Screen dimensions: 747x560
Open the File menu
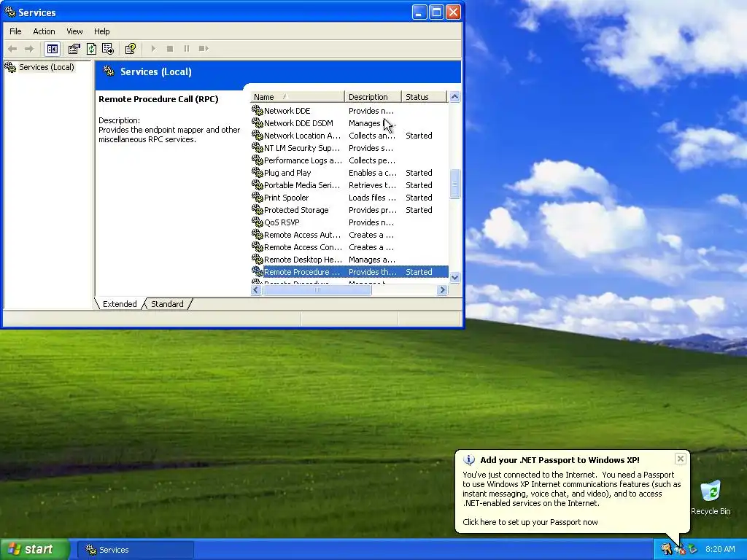click(x=15, y=31)
